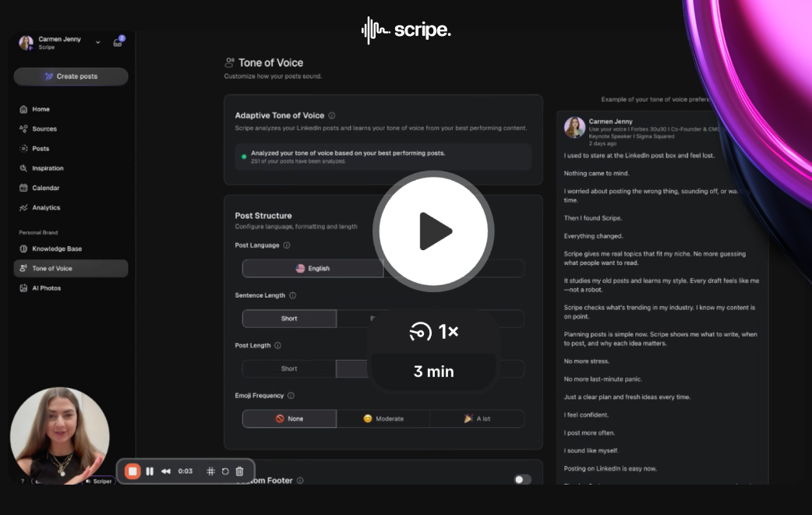This screenshot has height=515, width=812.
Task: Click 'Nothing came to mind.' preview line
Action: coord(596,174)
